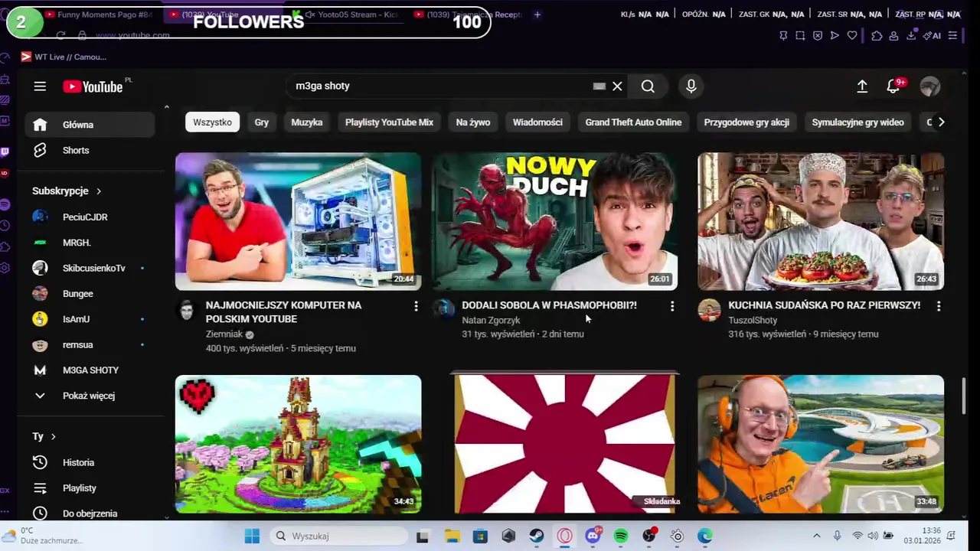980x551 pixels.
Task: Open the Ziemniak channel link
Action: 224,334
